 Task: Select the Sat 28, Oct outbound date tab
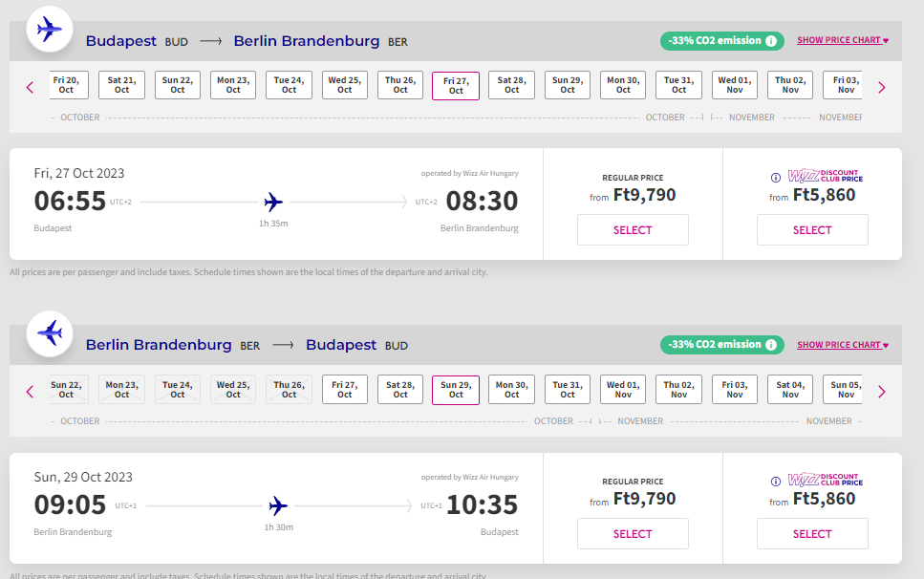[511, 85]
